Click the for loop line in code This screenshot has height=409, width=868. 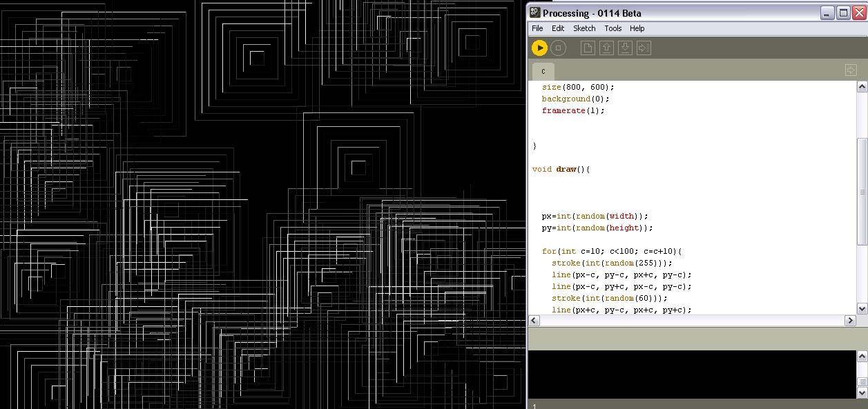click(x=612, y=251)
